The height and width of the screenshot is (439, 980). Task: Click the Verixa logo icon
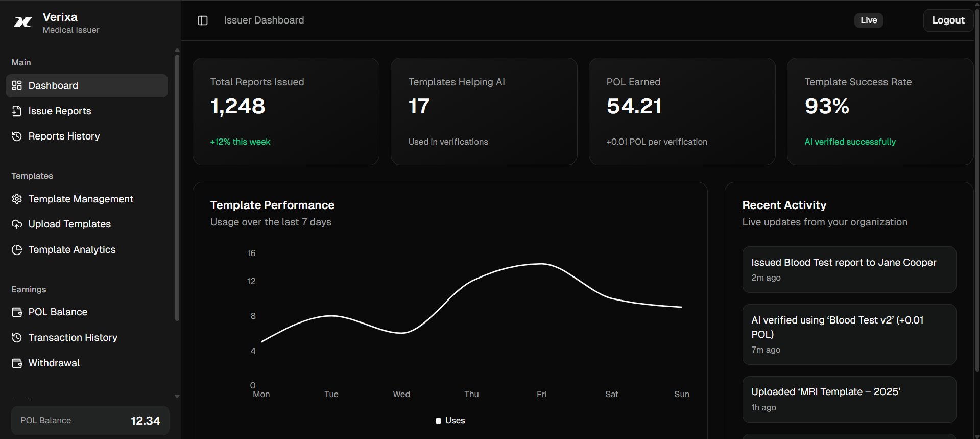pyautogui.click(x=22, y=22)
